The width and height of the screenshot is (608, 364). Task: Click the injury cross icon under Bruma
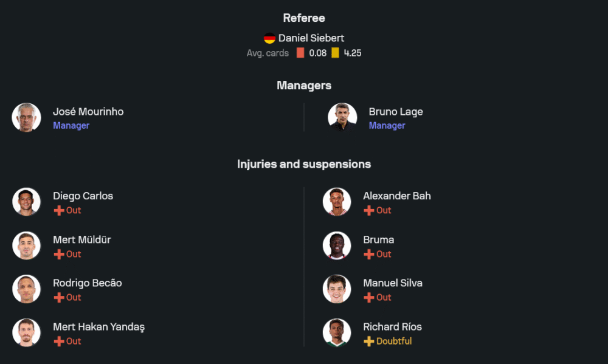click(x=368, y=254)
